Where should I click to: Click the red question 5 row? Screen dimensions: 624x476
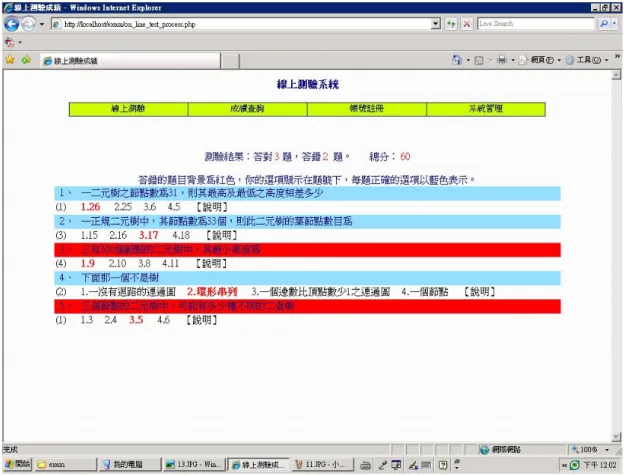pyautogui.click(x=308, y=306)
